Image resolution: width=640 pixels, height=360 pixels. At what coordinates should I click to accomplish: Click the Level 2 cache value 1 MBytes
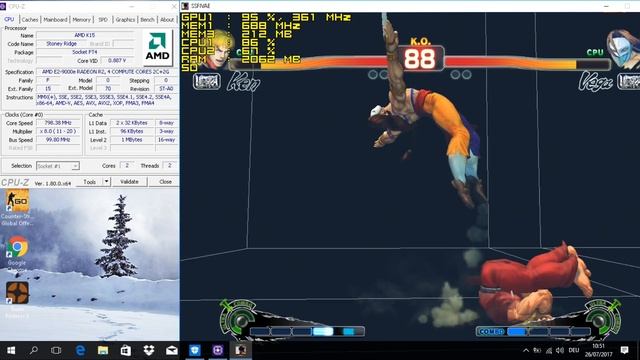tap(131, 140)
